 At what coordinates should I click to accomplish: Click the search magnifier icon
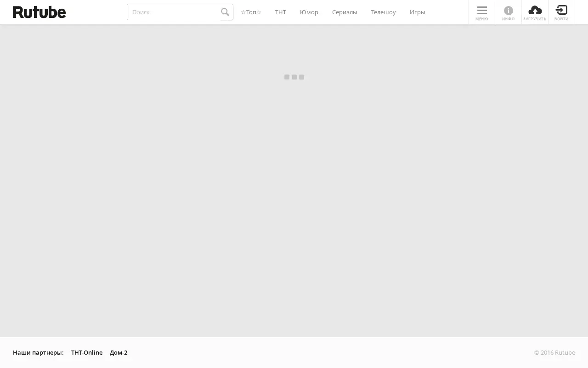(x=225, y=12)
